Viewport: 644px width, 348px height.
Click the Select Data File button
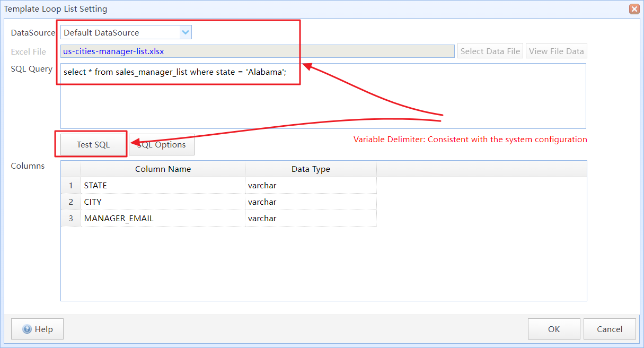click(490, 51)
